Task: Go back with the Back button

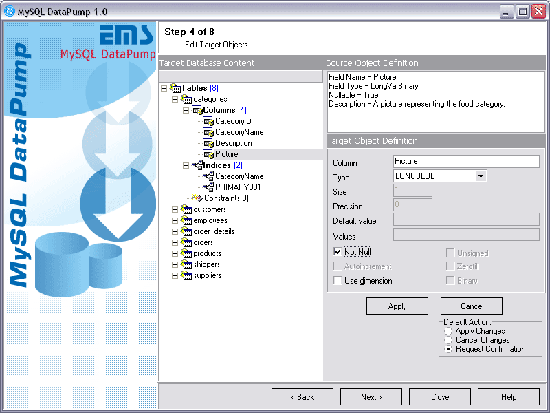Action: [302, 397]
